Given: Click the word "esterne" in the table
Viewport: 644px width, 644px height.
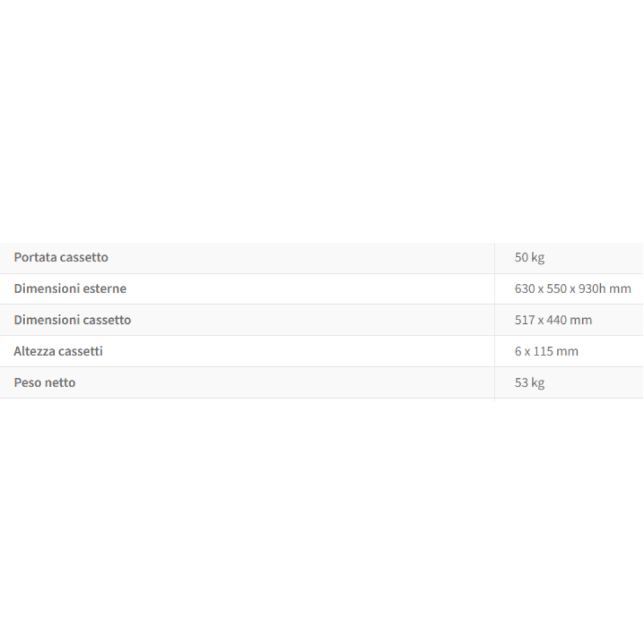Looking at the screenshot, I should click(x=104, y=289).
